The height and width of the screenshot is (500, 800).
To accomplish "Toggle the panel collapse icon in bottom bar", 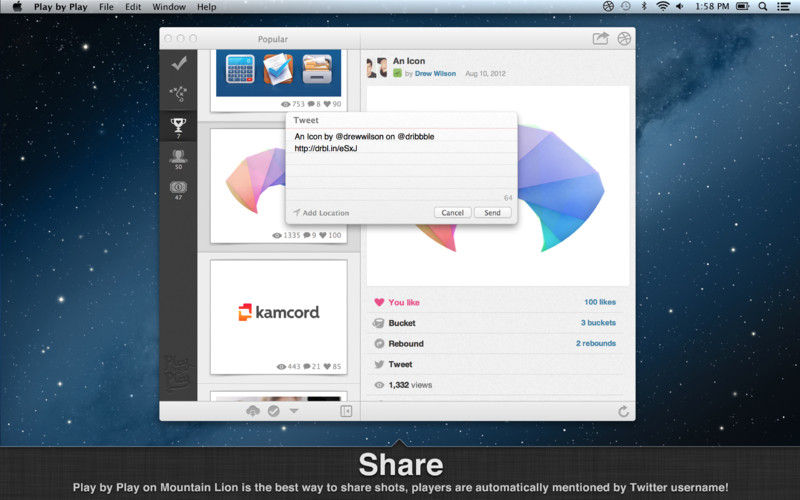I will tap(346, 411).
